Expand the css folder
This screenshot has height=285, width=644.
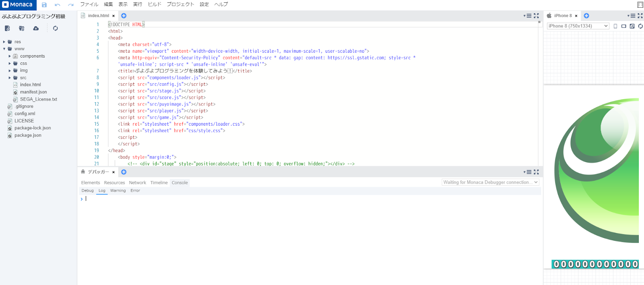10,64
